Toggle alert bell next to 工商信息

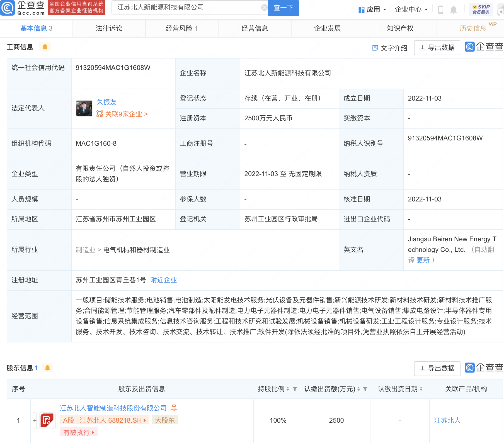[45, 47]
